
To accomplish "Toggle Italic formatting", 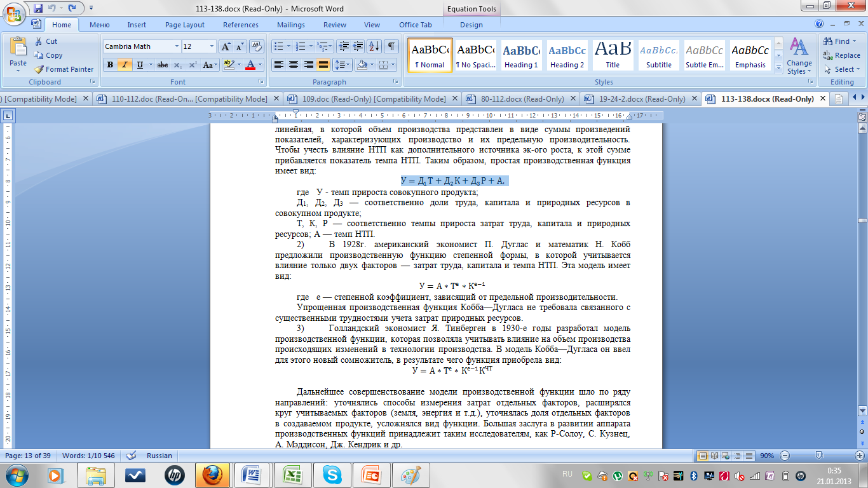I will tap(125, 65).
